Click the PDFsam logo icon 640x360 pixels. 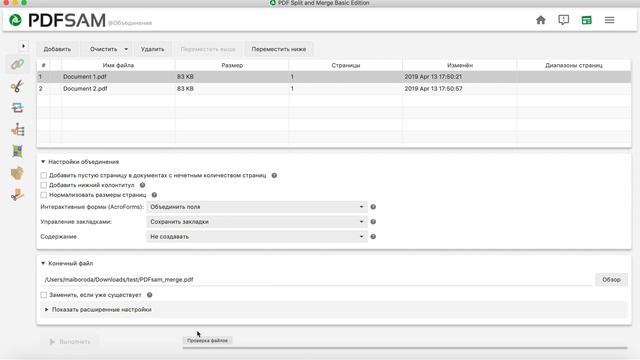[x=16, y=20]
